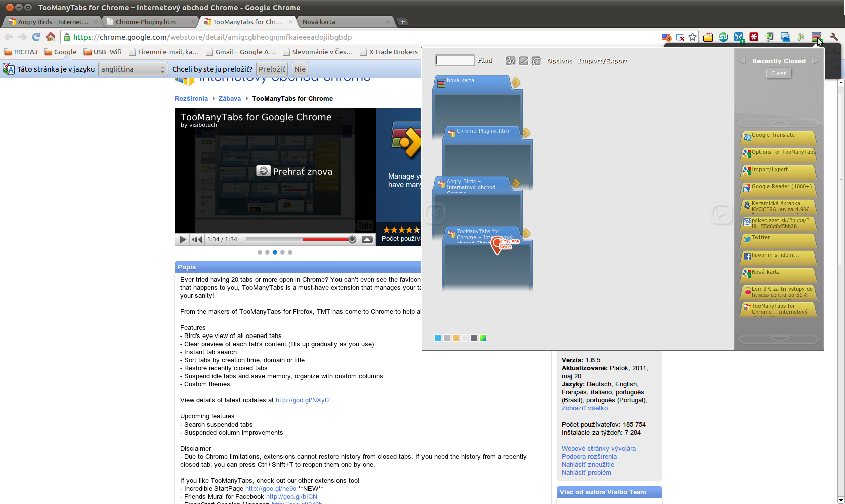Click the Find search input field

pos(455,60)
